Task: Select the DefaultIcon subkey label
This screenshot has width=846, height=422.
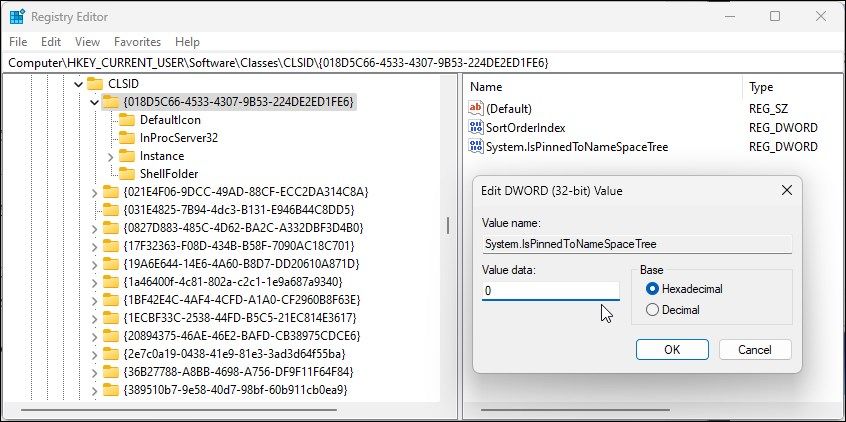Action: [x=170, y=120]
